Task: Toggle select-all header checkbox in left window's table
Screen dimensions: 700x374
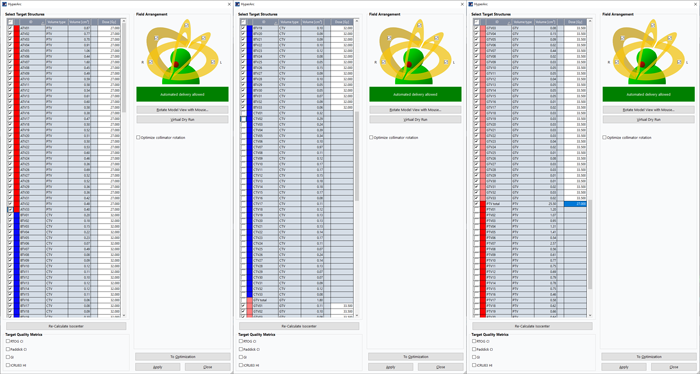Action: click(10, 21)
